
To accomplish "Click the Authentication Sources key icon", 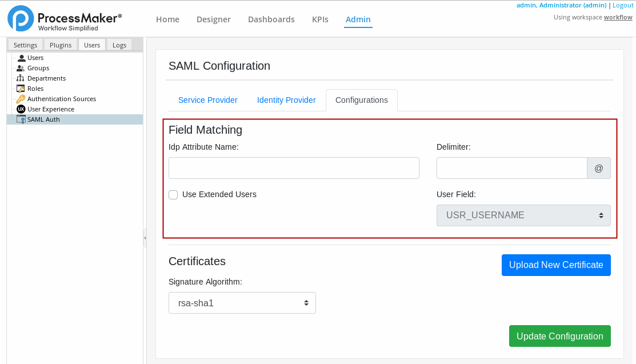I will 21,99.
